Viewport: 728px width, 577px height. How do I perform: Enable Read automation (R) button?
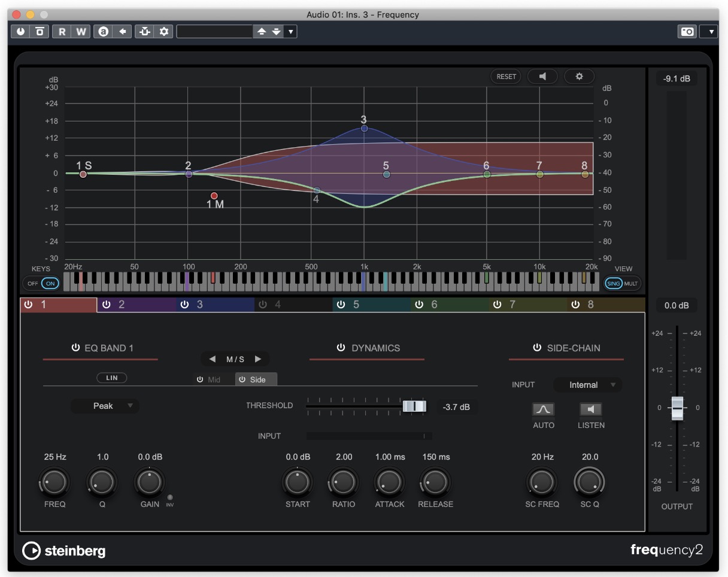(62, 31)
